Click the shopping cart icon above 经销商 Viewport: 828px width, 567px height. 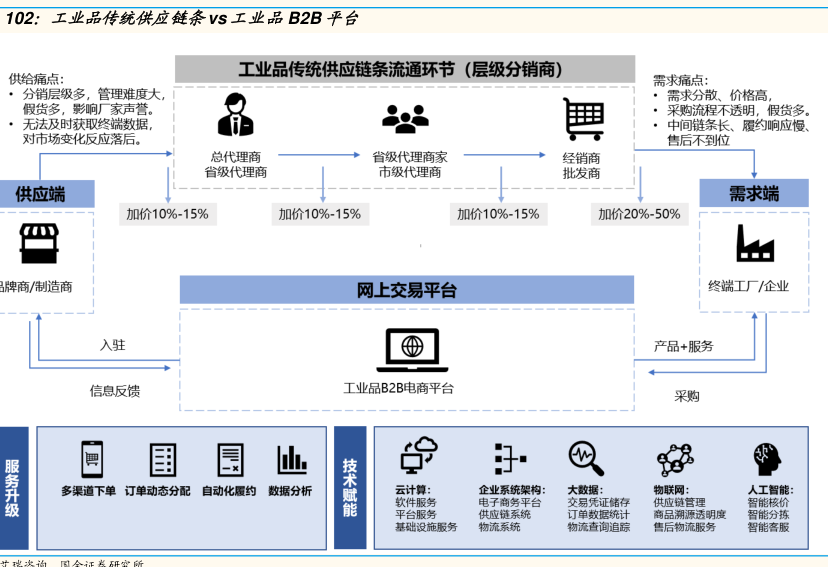582,119
